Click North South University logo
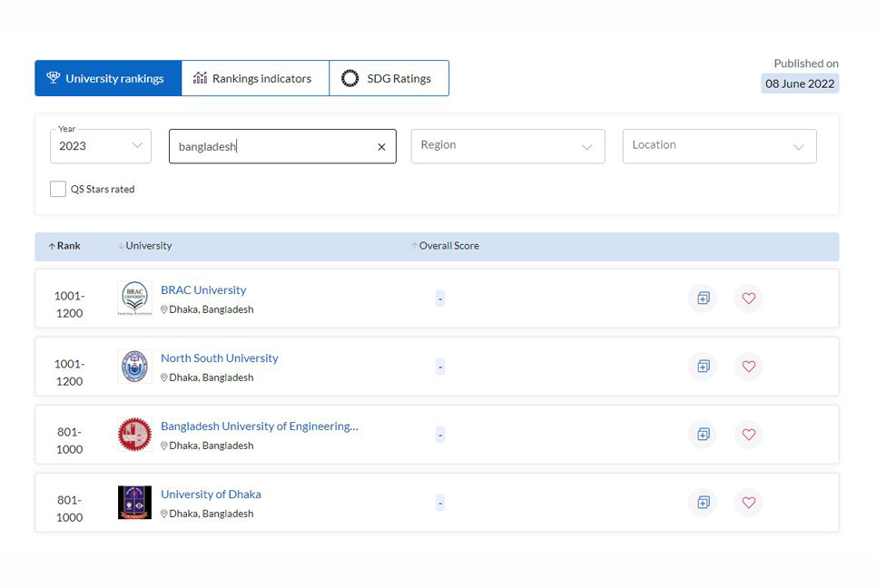 coord(134,367)
